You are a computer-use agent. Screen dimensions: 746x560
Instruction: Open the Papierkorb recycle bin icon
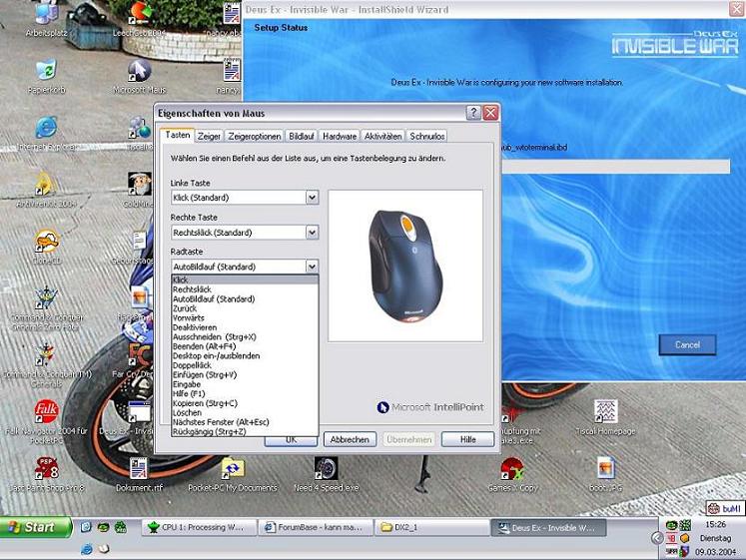tap(47, 75)
